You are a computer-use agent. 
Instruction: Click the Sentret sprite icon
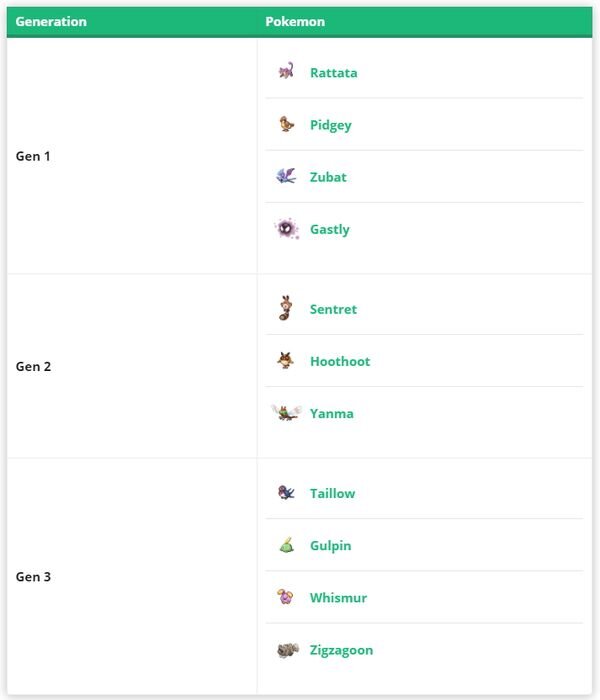(286, 309)
